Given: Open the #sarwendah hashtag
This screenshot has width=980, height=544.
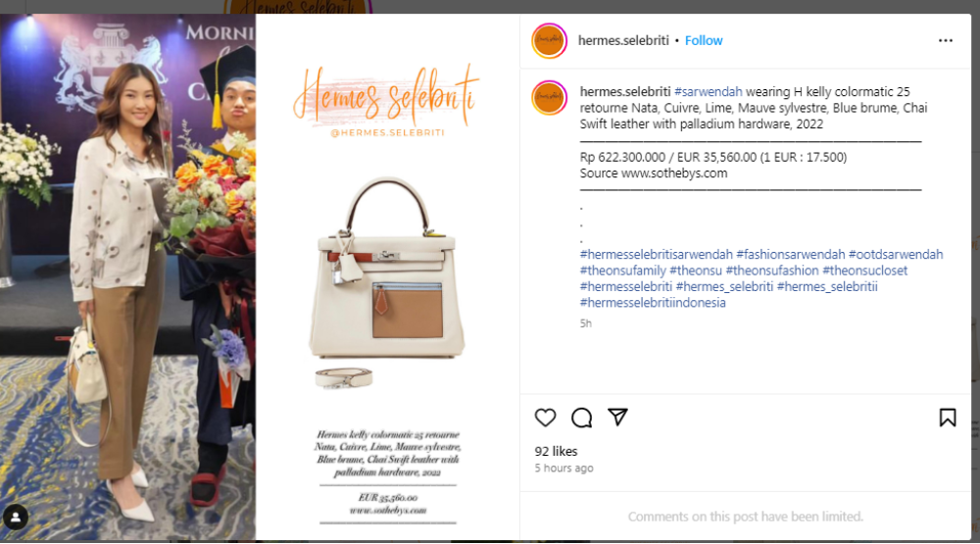Looking at the screenshot, I should pos(709,92).
